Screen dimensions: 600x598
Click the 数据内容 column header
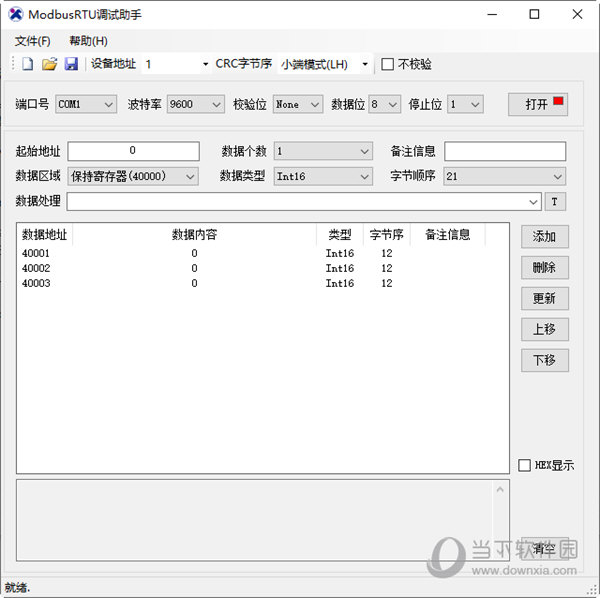[x=194, y=234]
